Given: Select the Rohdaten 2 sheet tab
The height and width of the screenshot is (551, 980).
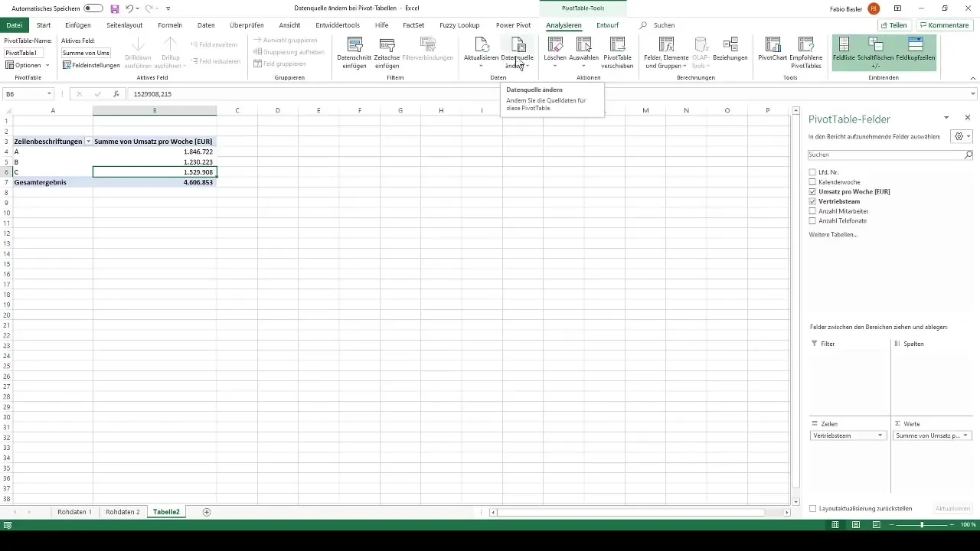Looking at the screenshot, I should coord(122,512).
